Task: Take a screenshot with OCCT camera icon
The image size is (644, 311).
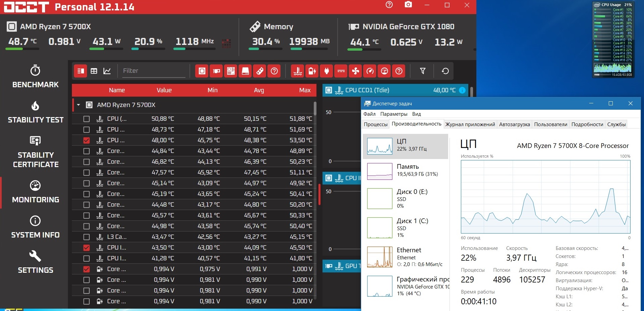Action: click(408, 5)
